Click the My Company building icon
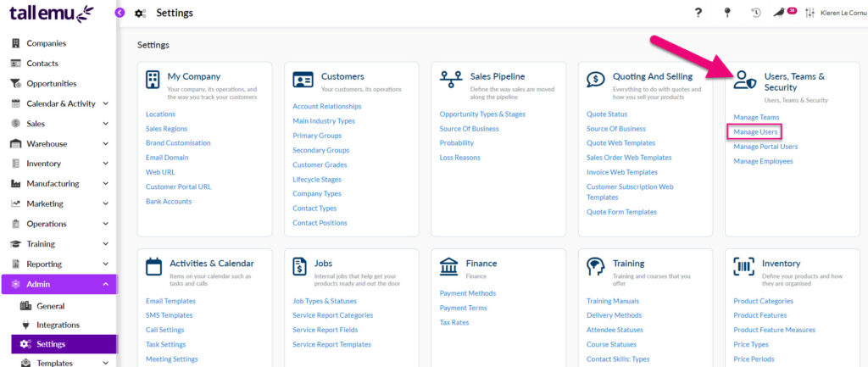 click(153, 79)
